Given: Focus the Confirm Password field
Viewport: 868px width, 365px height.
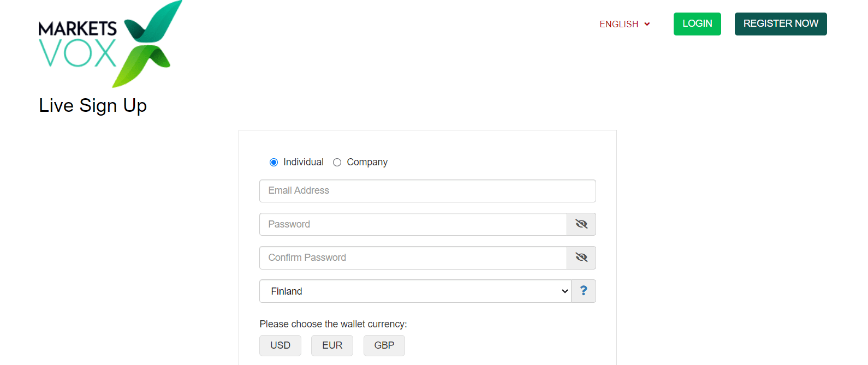Looking at the screenshot, I should 413,258.
